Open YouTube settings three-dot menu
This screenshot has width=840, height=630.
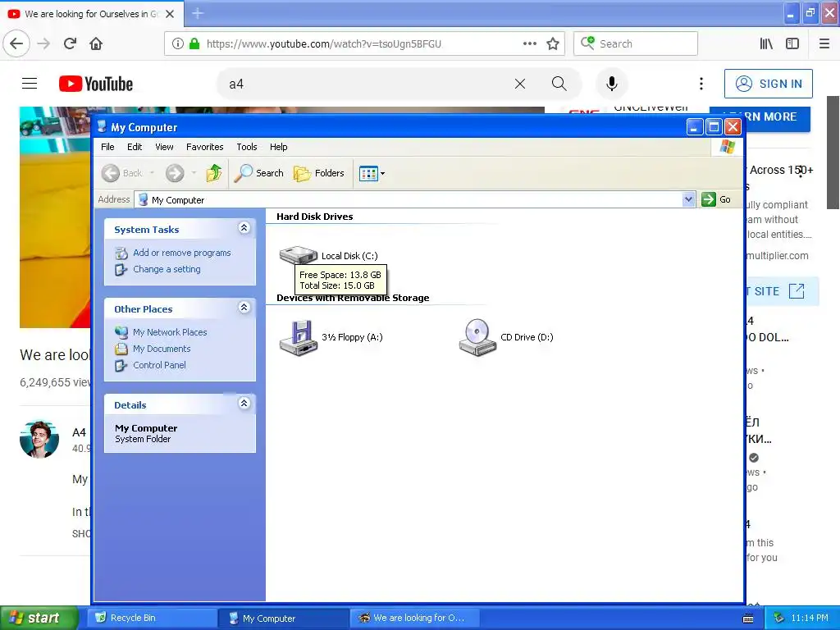(x=701, y=84)
